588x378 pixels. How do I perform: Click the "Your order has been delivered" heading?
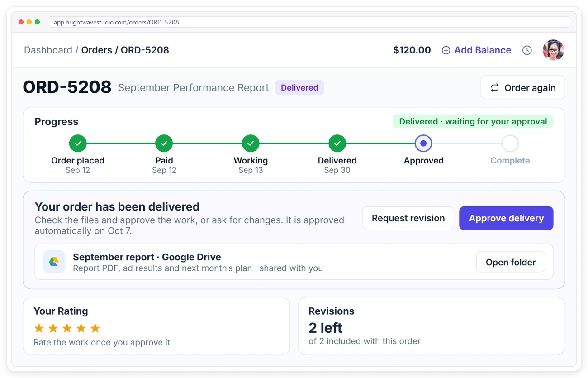point(117,207)
